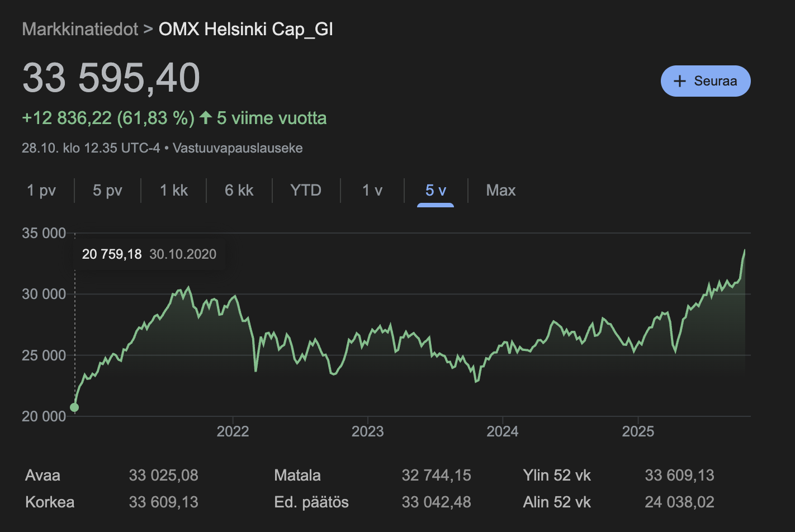Open the Vastuuvapauslauseke disclaimer link

[x=238, y=148]
